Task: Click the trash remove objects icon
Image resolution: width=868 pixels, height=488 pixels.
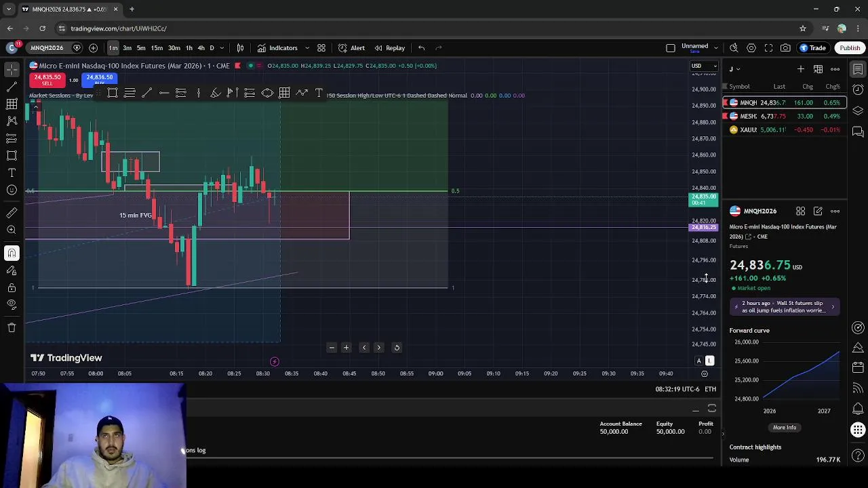Action: [x=12, y=327]
